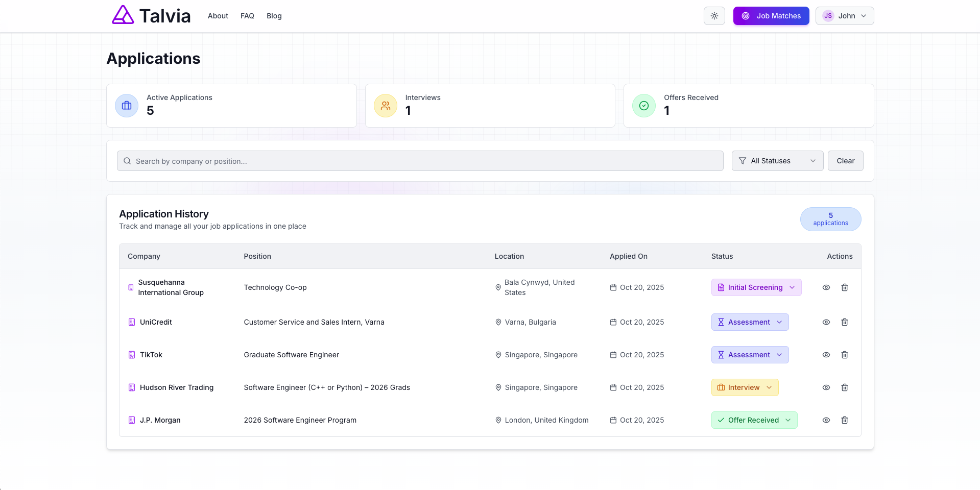
Task: Click the search magnifier icon
Action: coord(127,161)
